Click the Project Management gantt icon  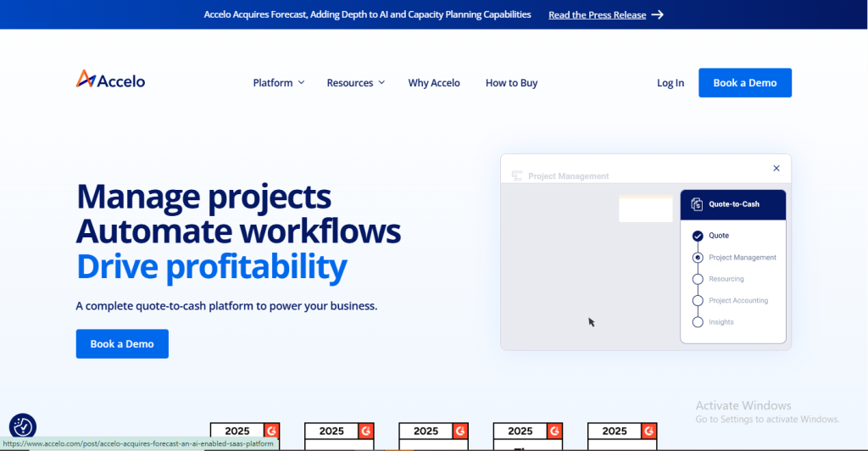[516, 176]
